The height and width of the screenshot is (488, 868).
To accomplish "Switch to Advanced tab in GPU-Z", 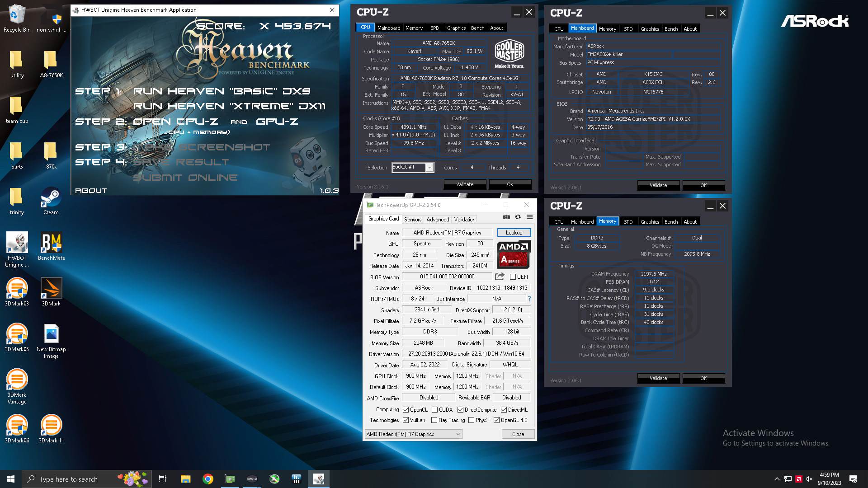I will 438,220.
